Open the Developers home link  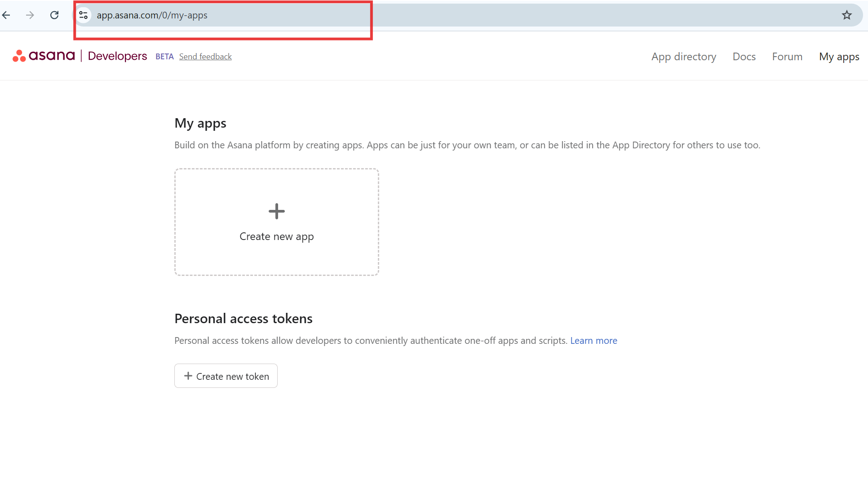pyautogui.click(x=117, y=56)
